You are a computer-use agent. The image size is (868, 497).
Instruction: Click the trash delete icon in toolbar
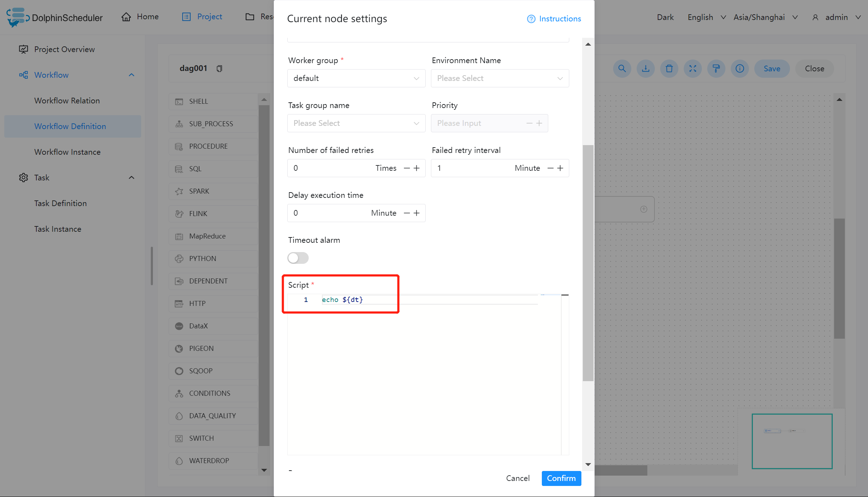tap(669, 68)
